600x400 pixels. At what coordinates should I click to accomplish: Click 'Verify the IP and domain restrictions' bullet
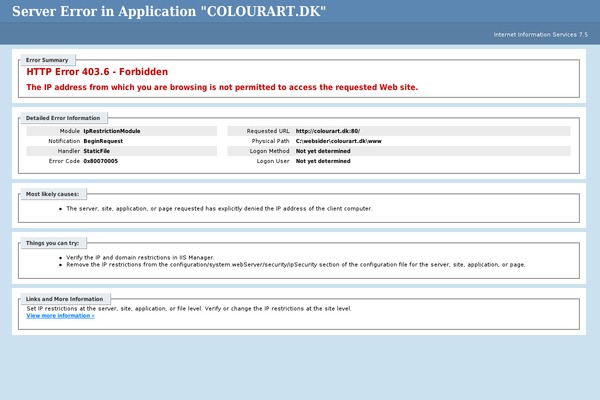click(140, 258)
